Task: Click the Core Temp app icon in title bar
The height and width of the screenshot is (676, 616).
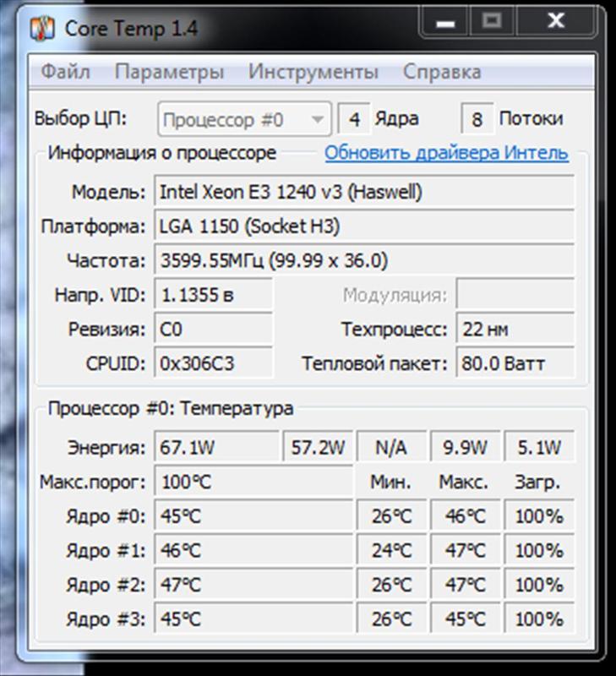Action: tap(42, 29)
